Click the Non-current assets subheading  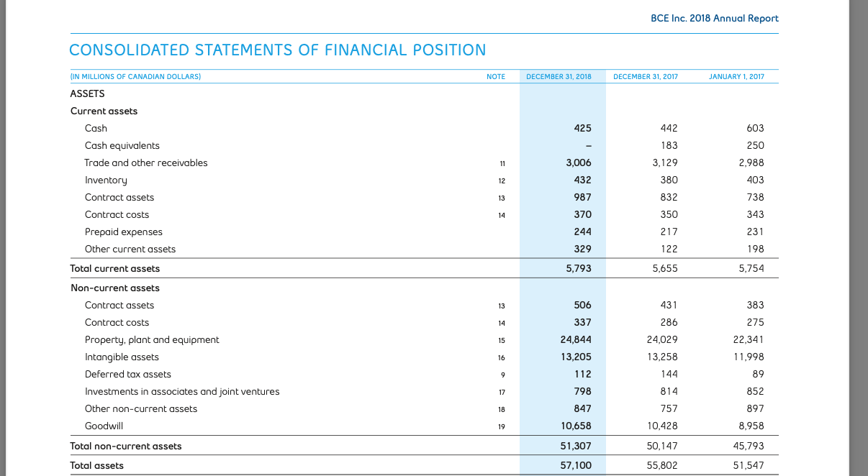pos(115,288)
